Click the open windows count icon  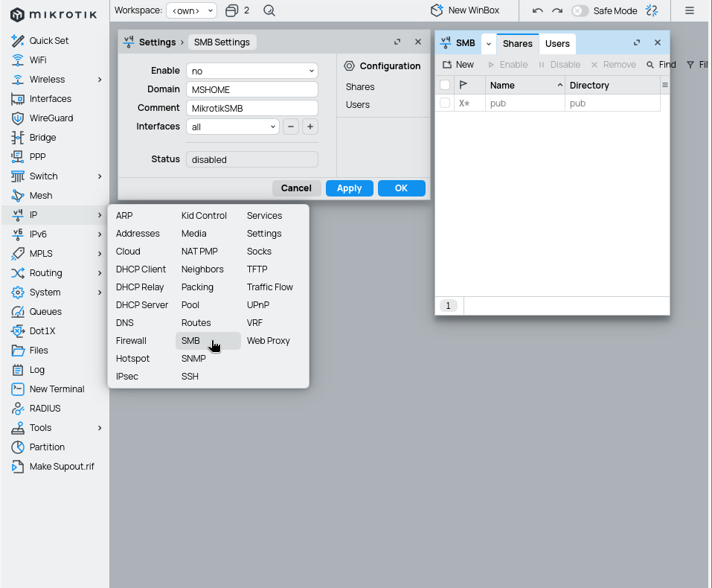pyautogui.click(x=231, y=10)
